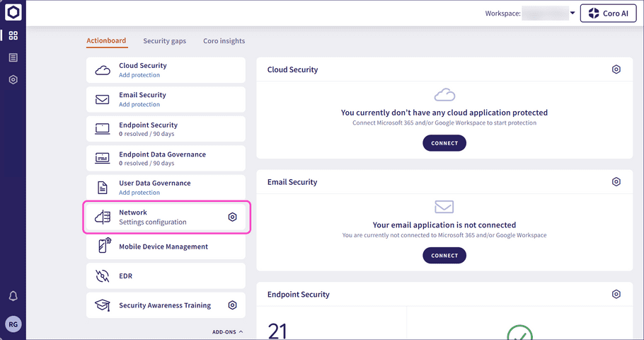The height and width of the screenshot is (340, 644).
Task: Open Cloud Security panel settings gear
Action: [x=616, y=69]
